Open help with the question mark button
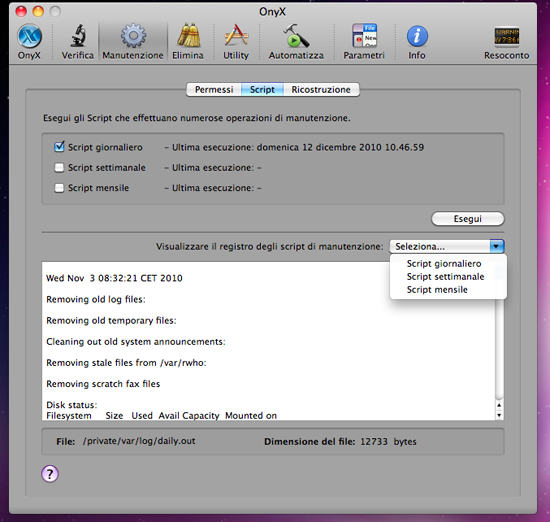 [50, 474]
